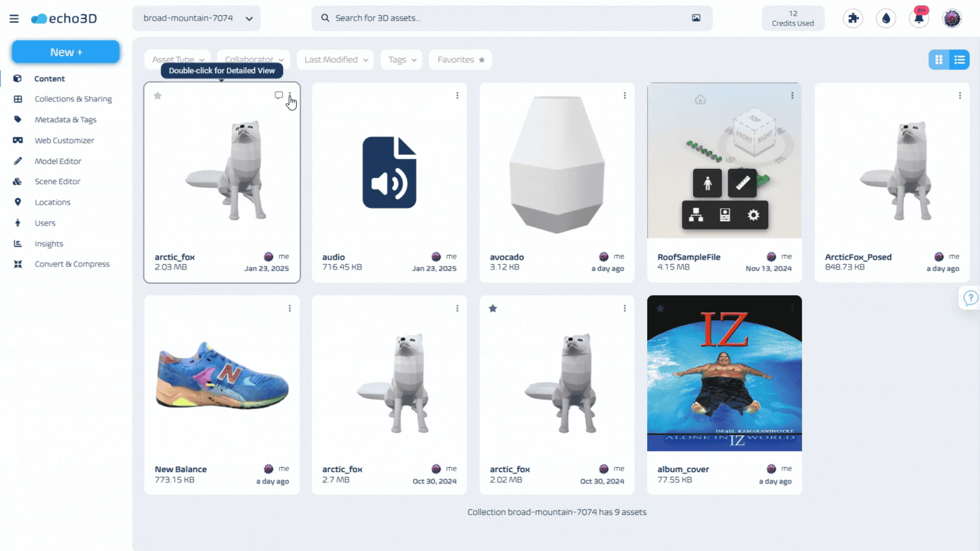The height and width of the screenshot is (551, 980).
Task: Navigate to Locations section
Action: coord(52,202)
